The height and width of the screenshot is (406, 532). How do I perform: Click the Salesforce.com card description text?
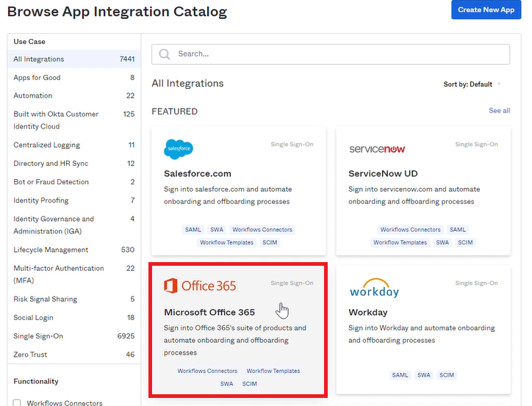point(228,195)
